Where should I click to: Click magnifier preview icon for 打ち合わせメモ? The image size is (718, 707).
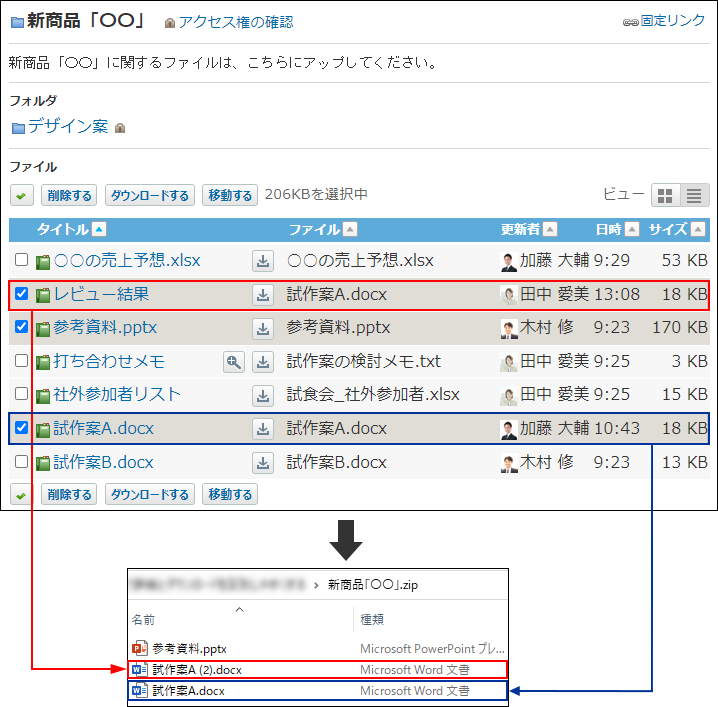[x=234, y=362]
